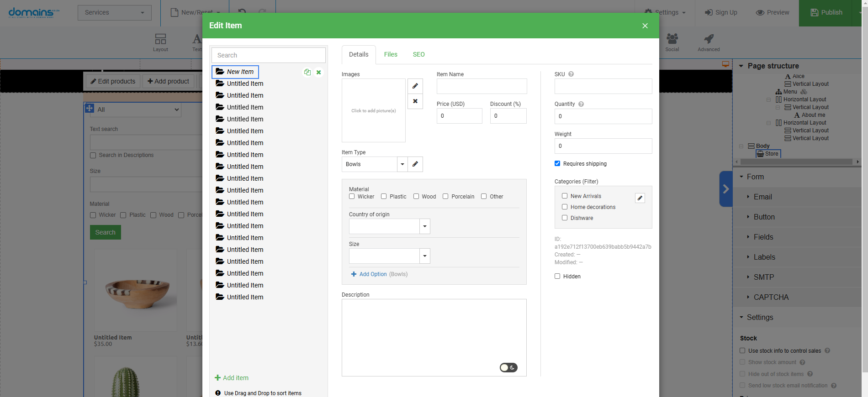
Task: Click the SKU help question mark icon
Action: click(571, 74)
